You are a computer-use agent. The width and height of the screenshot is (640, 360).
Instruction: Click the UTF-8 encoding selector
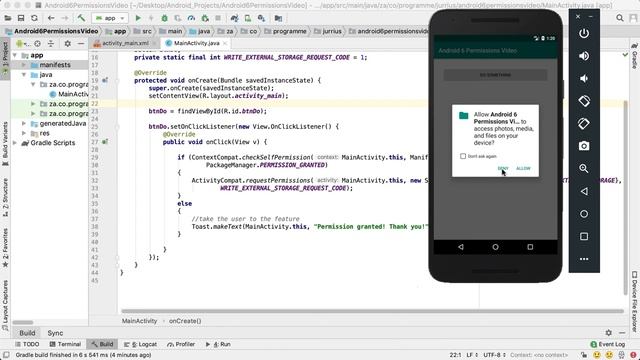[494, 355]
